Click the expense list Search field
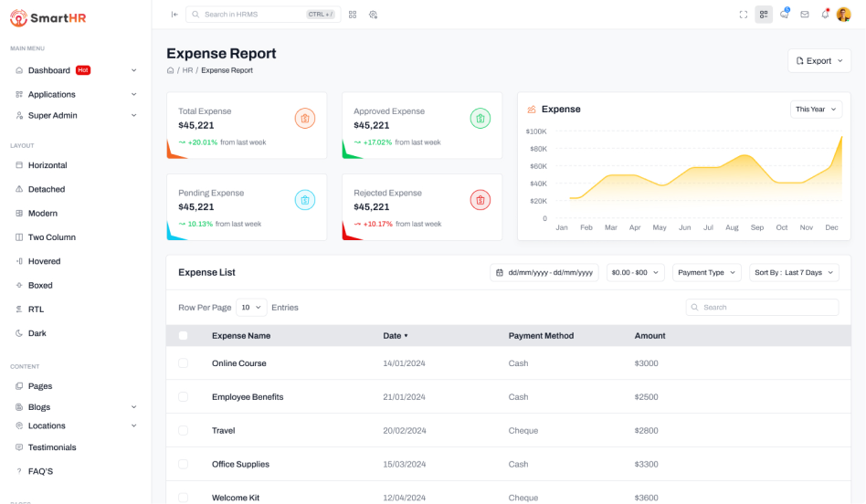Viewport: 866px width, 504px height. pos(762,308)
